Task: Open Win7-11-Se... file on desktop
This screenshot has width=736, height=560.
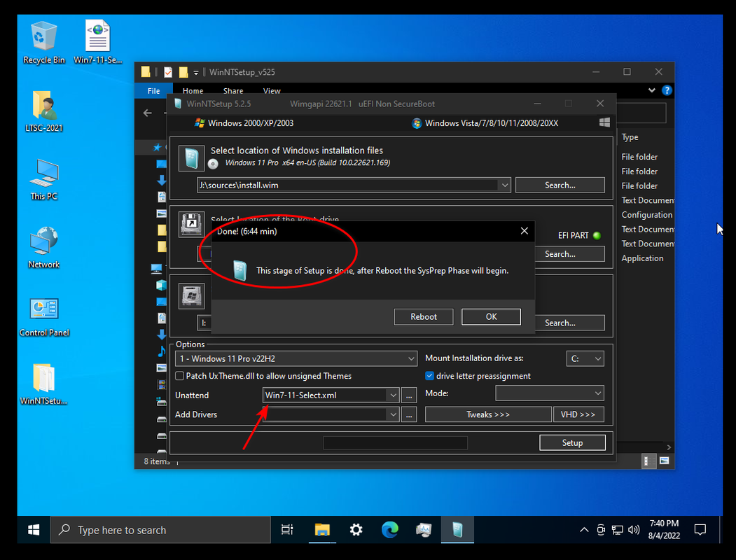Action: coord(97,43)
